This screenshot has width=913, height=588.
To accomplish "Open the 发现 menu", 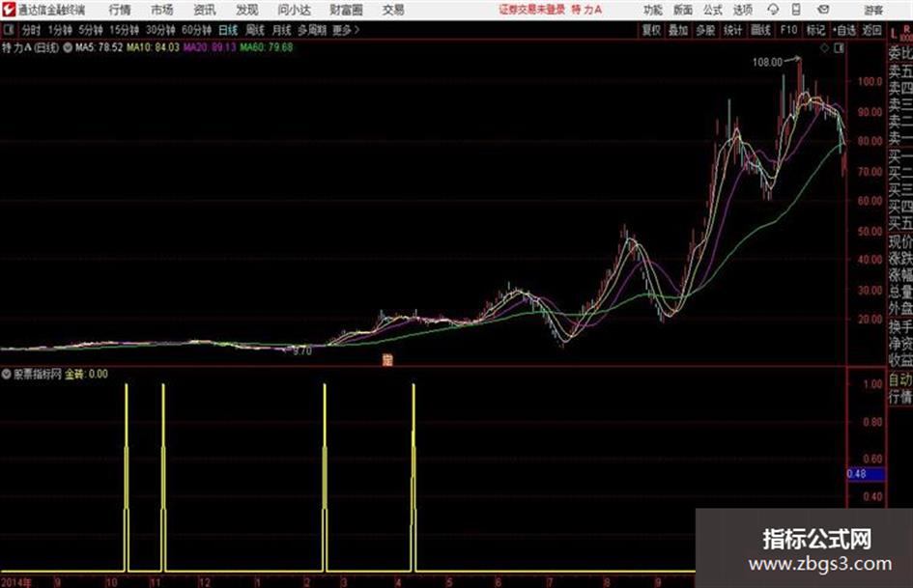I will (x=247, y=10).
